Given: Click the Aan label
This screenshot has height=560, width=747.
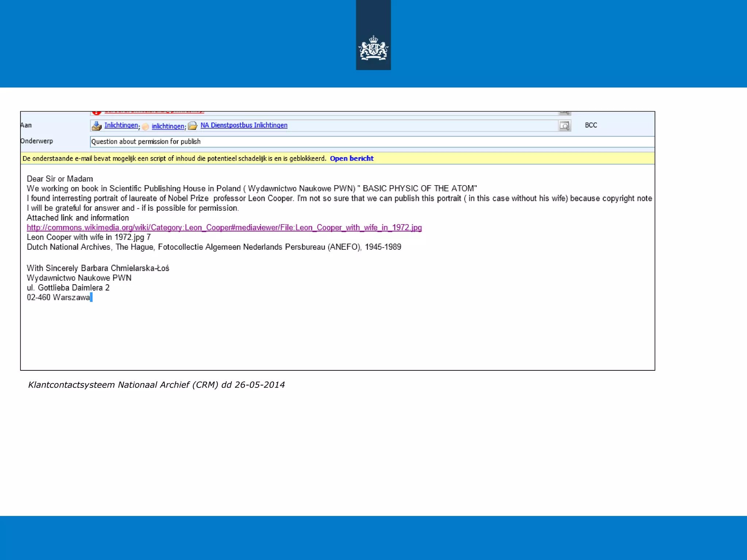Looking at the screenshot, I should point(26,125).
